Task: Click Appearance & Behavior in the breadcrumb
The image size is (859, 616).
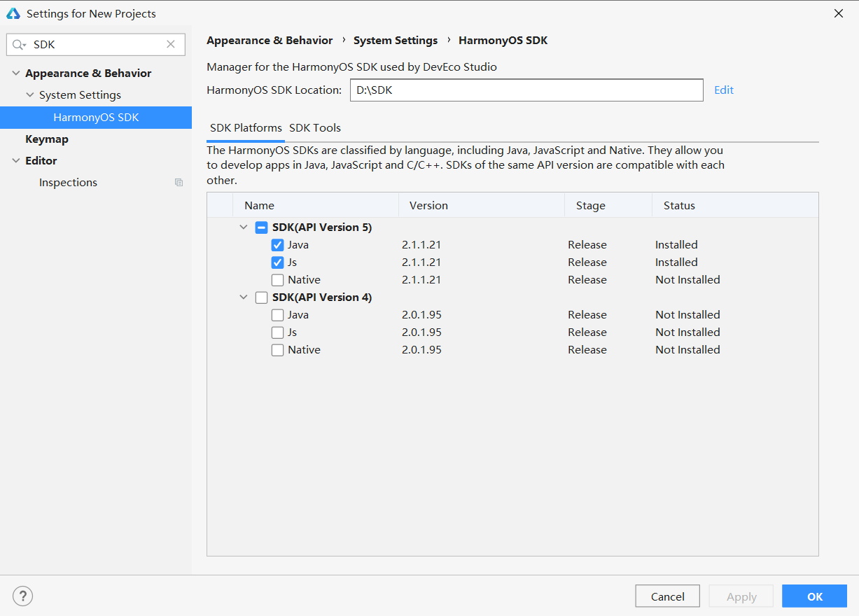Action: (x=270, y=41)
